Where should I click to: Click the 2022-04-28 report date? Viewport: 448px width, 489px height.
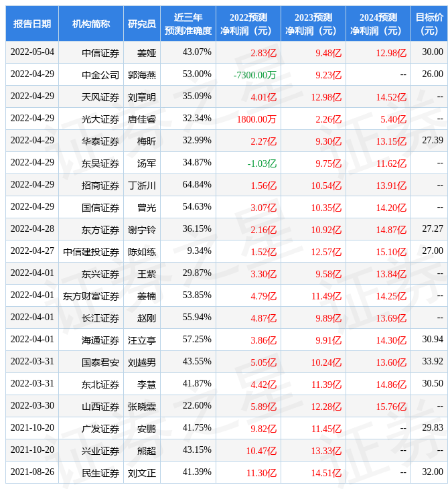point(32,228)
